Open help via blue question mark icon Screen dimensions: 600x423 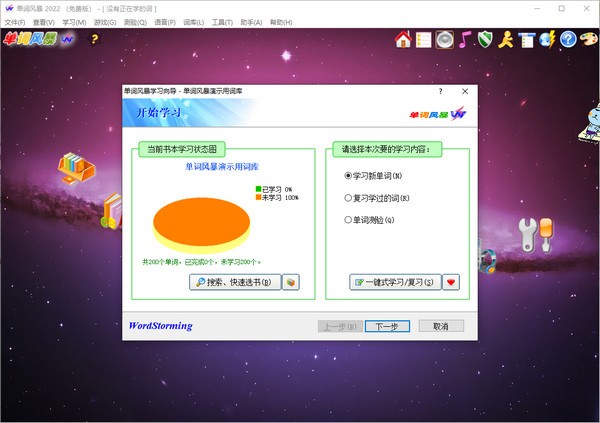[568, 39]
